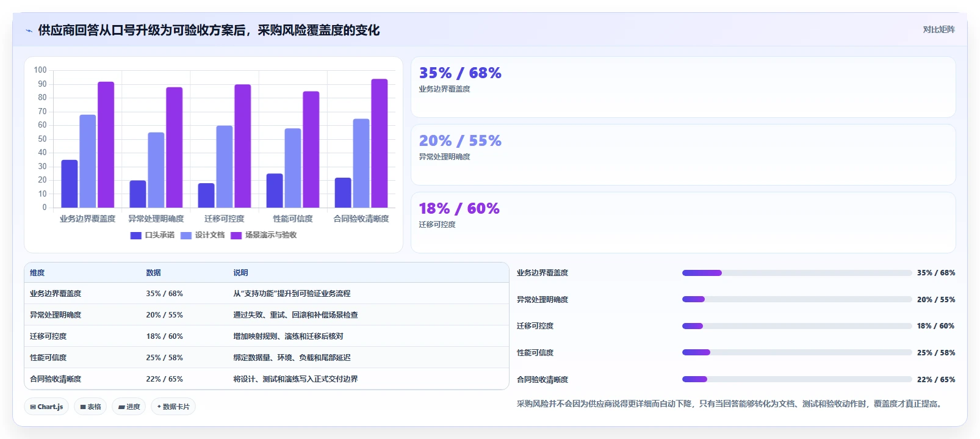Click the chart-line icon before the title
Image resolution: width=980 pixels, height=439 pixels.
click(x=29, y=31)
